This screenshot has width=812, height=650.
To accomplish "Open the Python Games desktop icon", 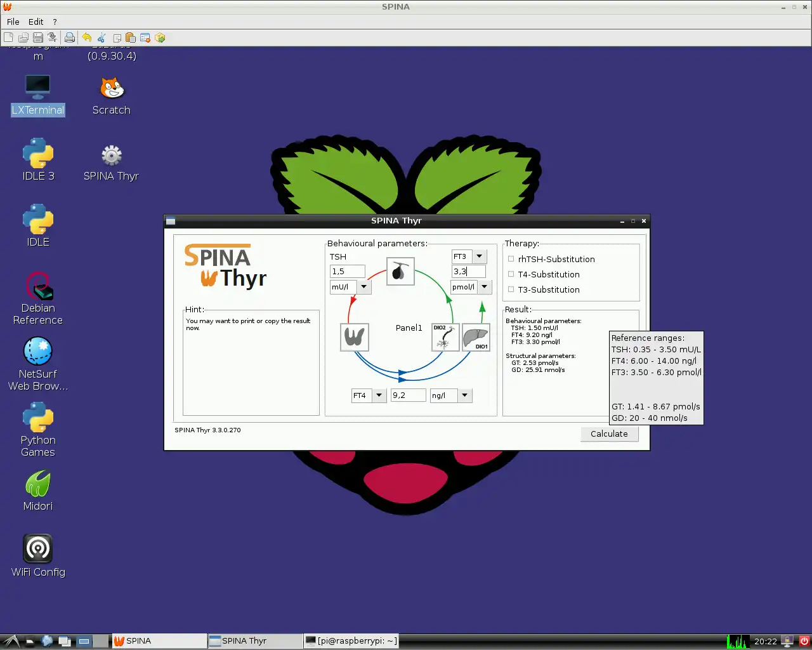I will click(38, 430).
